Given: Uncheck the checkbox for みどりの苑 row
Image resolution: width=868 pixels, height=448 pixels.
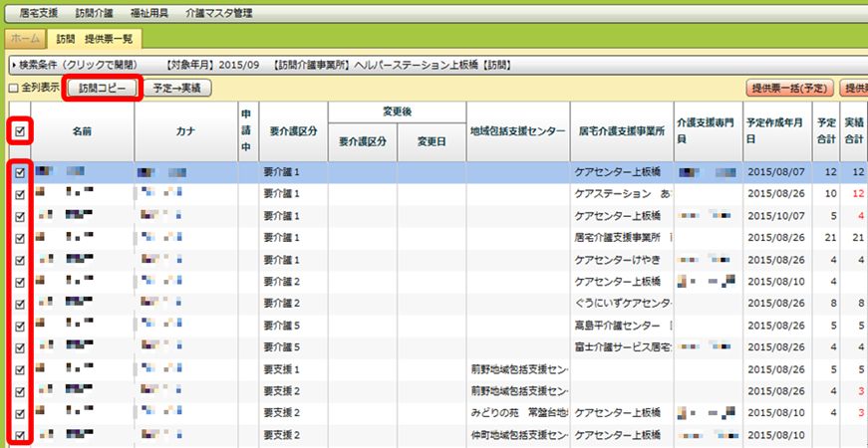Looking at the screenshot, I should coord(19,412).
